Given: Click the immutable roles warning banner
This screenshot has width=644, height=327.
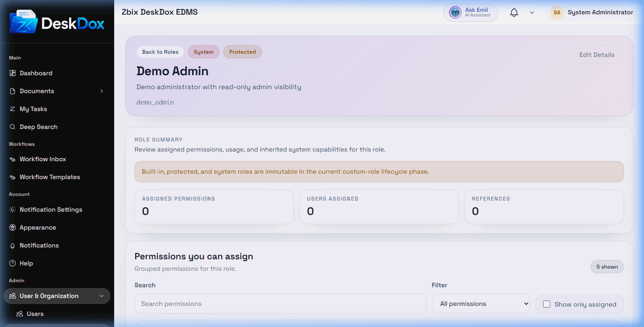Looking at the screenshot, I should coord(379,172).
